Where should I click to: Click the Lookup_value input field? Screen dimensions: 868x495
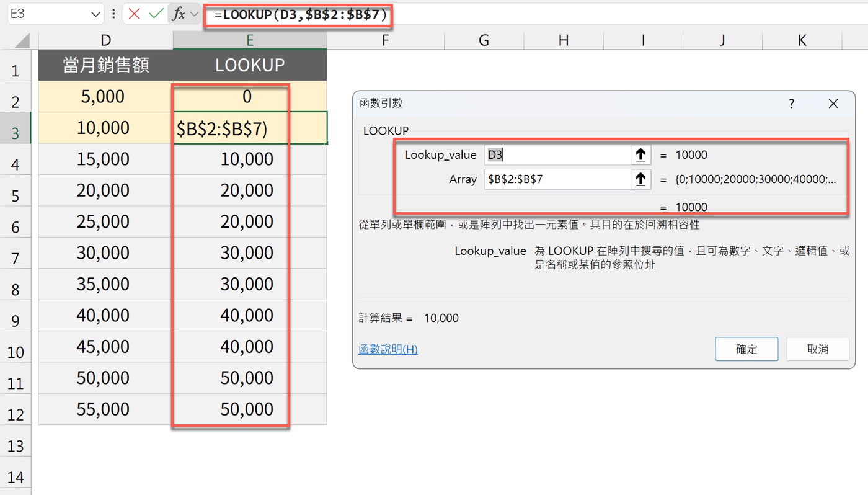tap(557, 154)
